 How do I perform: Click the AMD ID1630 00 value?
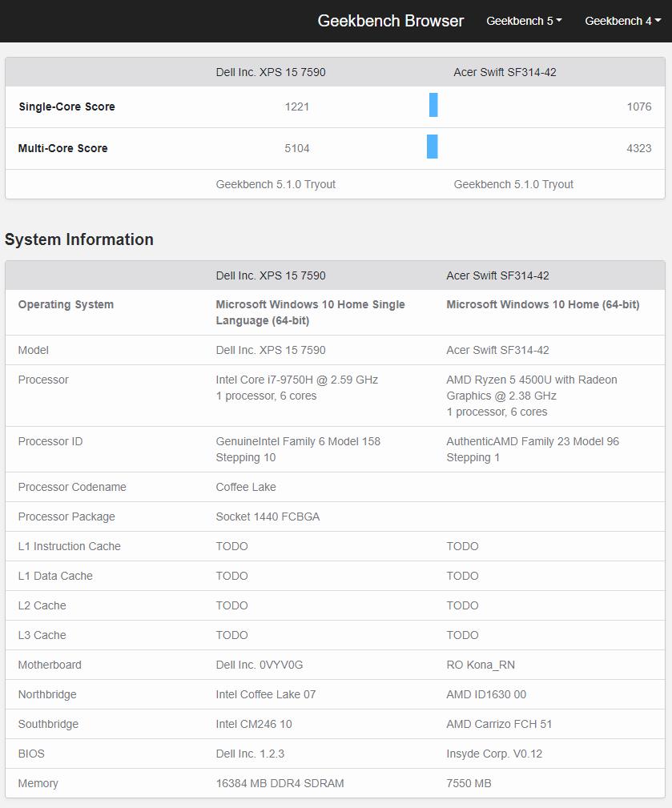(486, 694)
